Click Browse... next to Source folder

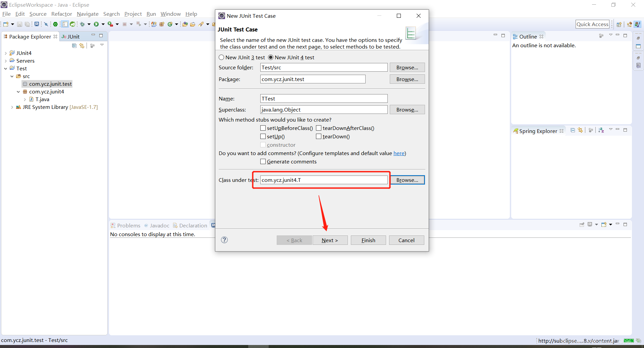pyautogui.click(x=407, y=67)
